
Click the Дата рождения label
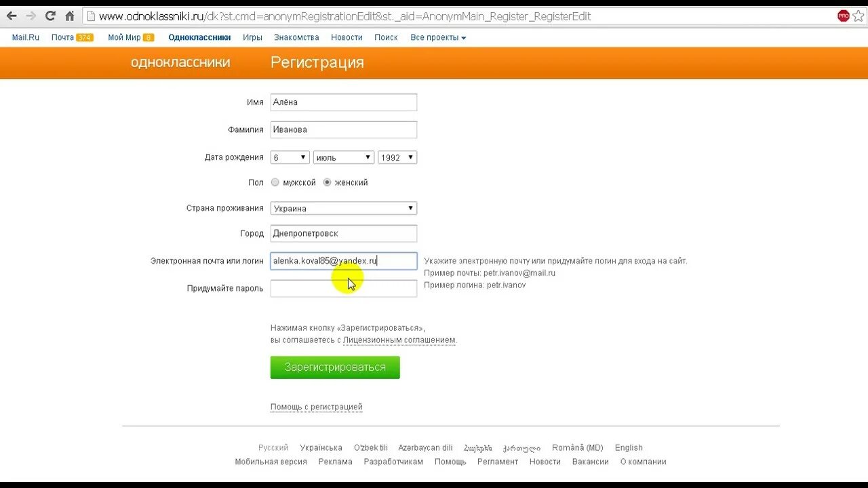tap(234, 157)
